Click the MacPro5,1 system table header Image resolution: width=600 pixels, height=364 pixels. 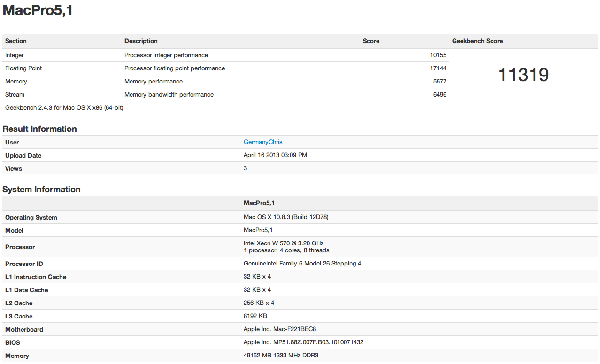tap(259, 203)
